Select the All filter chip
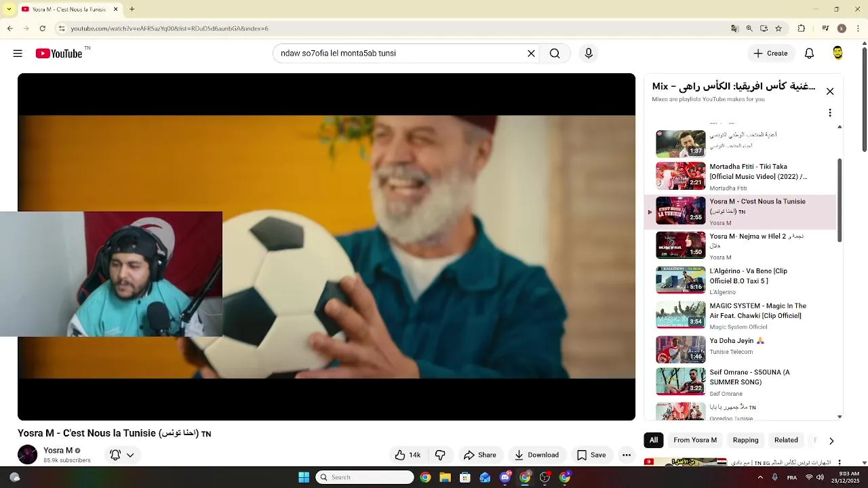Viewport: 868px width, 488px height. (654, 440)
